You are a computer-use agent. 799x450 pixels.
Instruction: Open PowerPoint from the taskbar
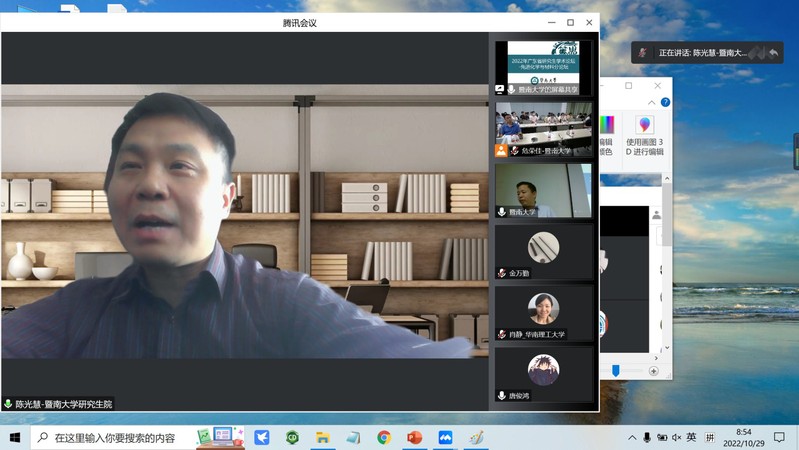(415, 438)
